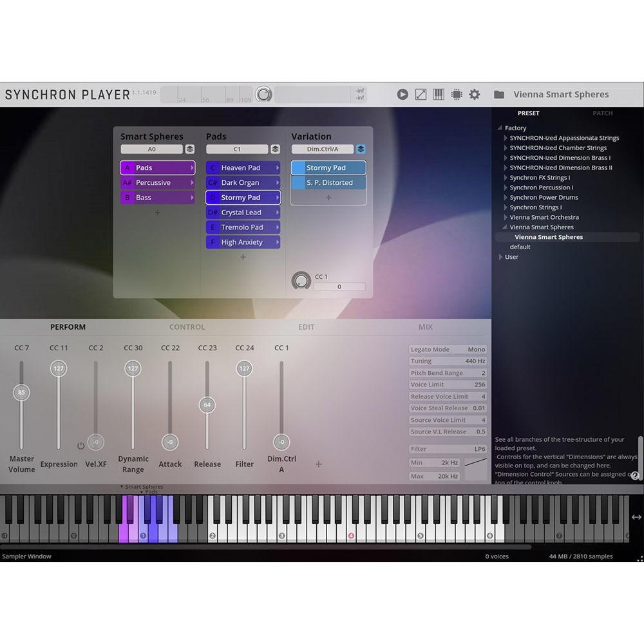Open the CPU/performance icon in toolbar
This screenshot has width=644, height=644.
[x=457, y=94]
